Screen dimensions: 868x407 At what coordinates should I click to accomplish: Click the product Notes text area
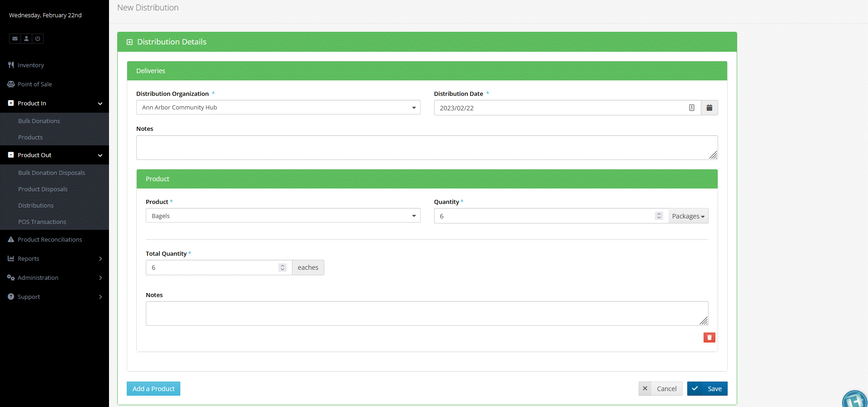click(427, 313)
